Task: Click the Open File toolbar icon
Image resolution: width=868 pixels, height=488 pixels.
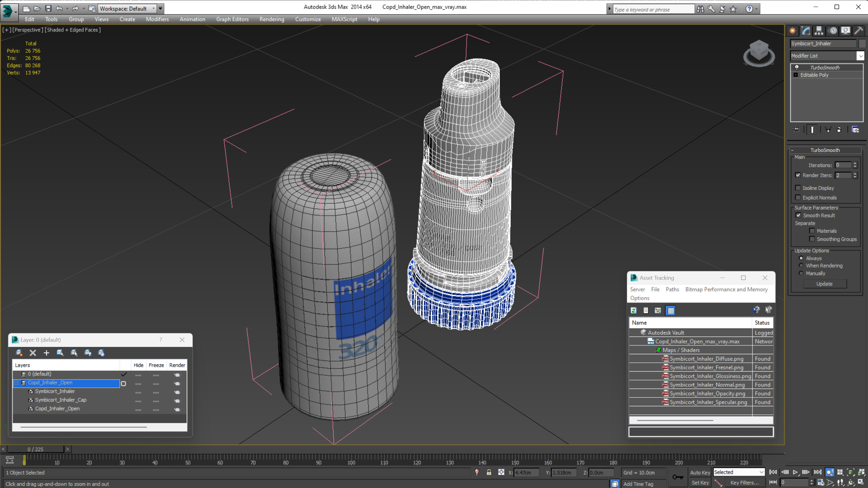Action: point(37,9)
